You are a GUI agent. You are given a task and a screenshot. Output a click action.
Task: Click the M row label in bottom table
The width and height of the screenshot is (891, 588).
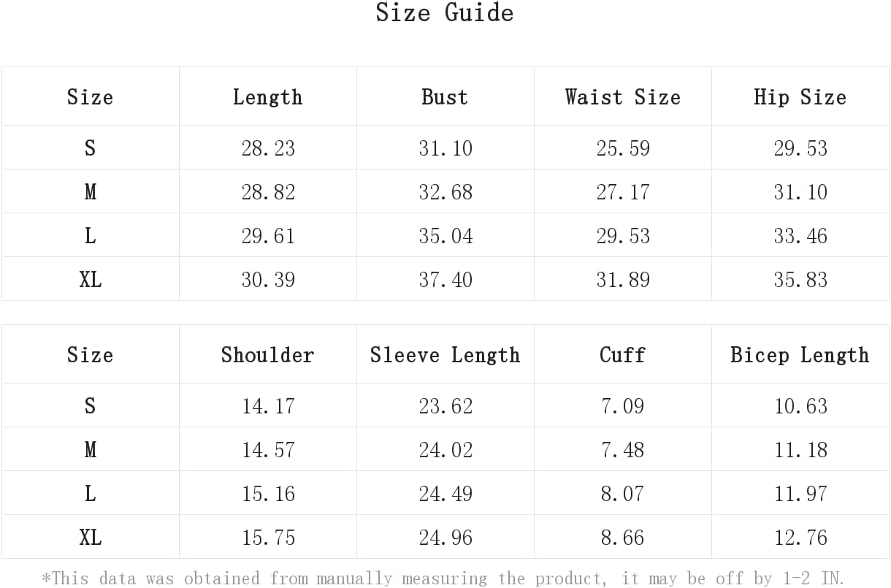[91, 450]
